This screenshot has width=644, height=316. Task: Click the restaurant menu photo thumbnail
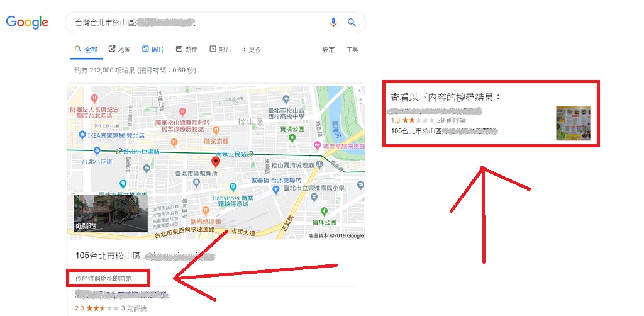tap(574, 123)
